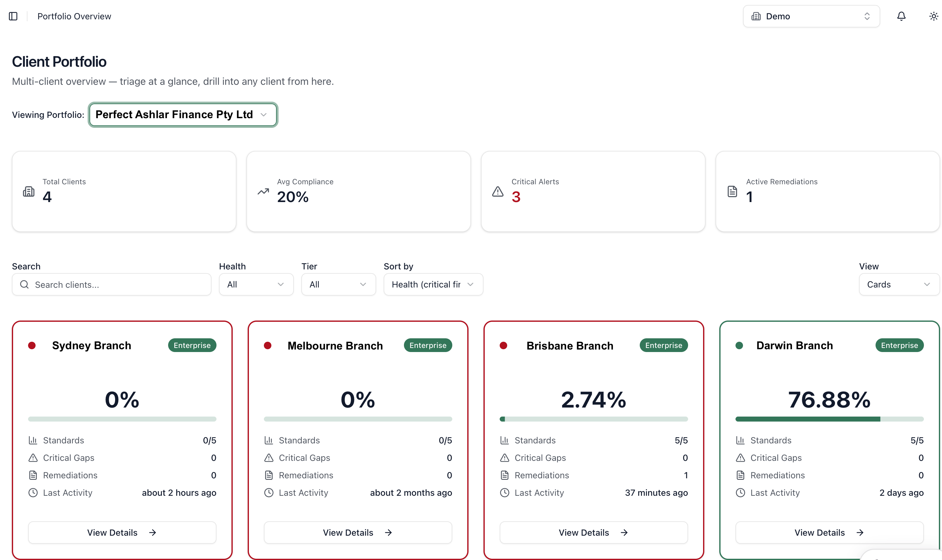Click Melbourne Branch Standards chart icon
The height and width of the screenshot is (560, 942).
(269, 440)
